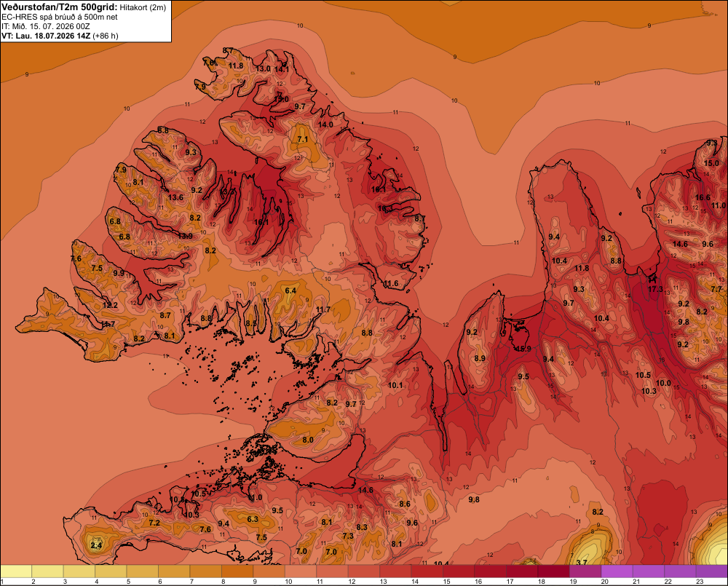
Task: Click the 13.9 temperature value
Action: click(x=185, y=236)
